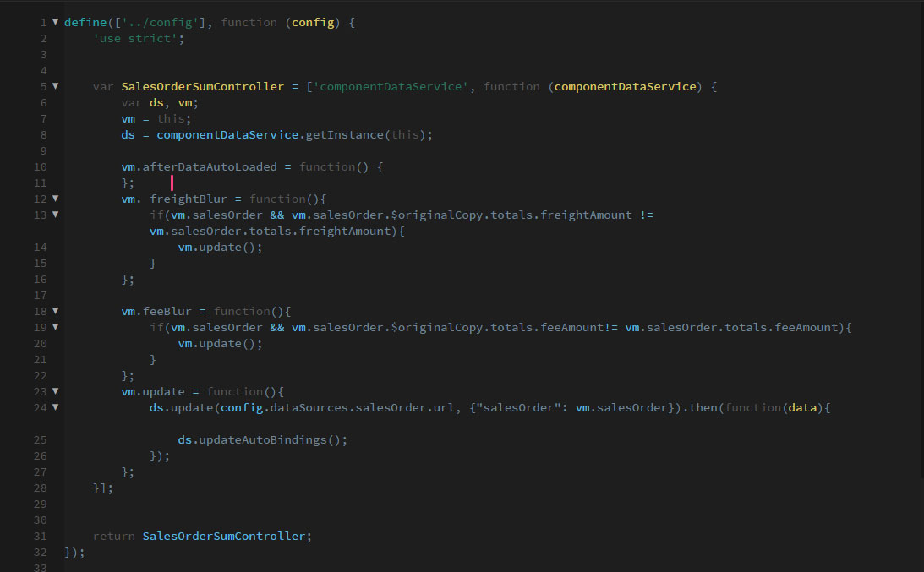Fold the ds.update callback arrow on line 24
This screenshot has width=924, height=572.
click(56, 406)
